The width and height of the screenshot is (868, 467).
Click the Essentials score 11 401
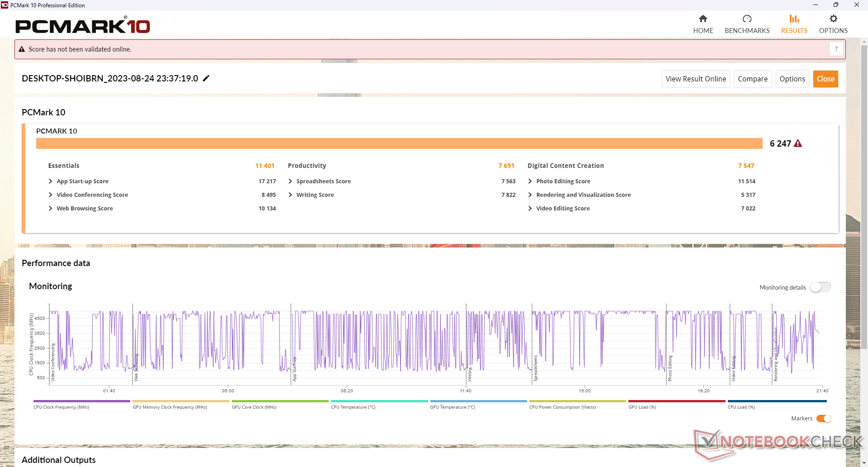(x=265, y=166)
